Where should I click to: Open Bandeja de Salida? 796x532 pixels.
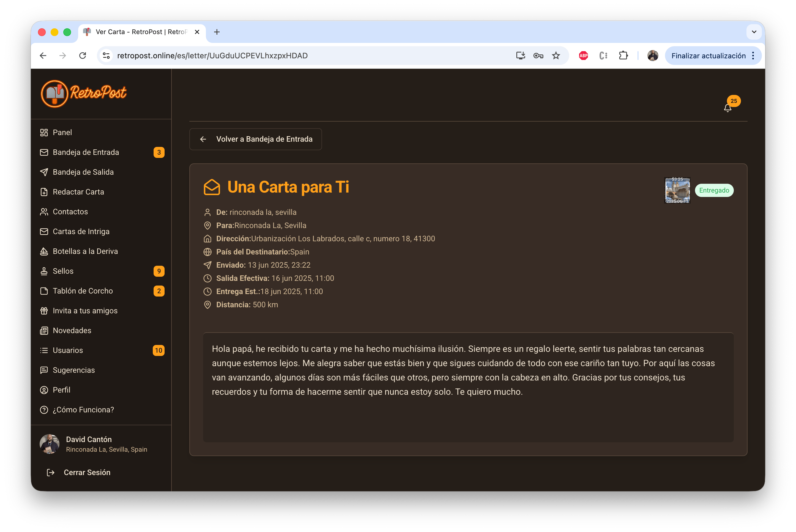pyautogui.click(x=83, y=172)
